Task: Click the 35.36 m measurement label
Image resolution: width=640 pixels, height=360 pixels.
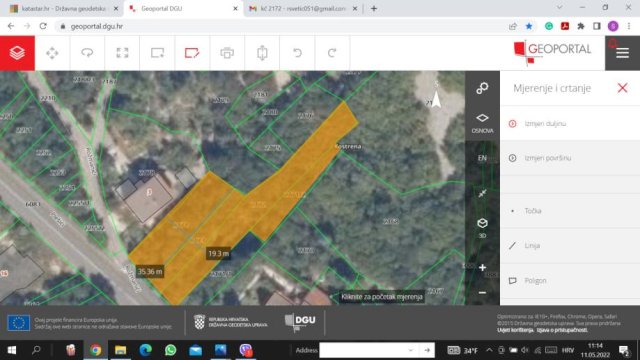Action: 150,271
